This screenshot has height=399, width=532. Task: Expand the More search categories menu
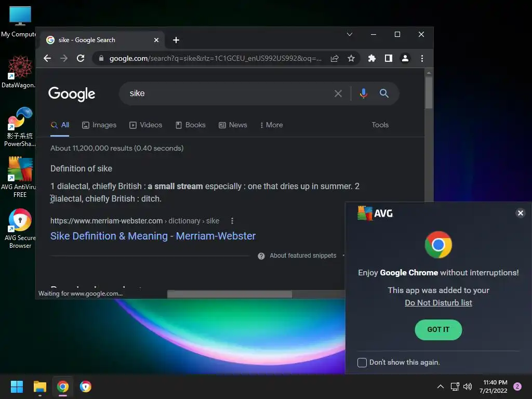(271, 125)
